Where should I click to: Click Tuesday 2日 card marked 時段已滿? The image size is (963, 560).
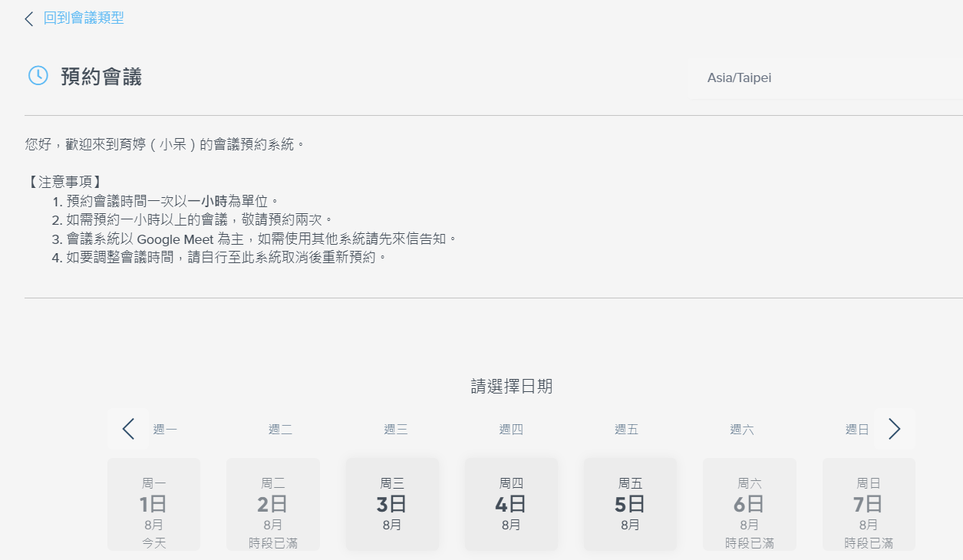pos(272,504)
